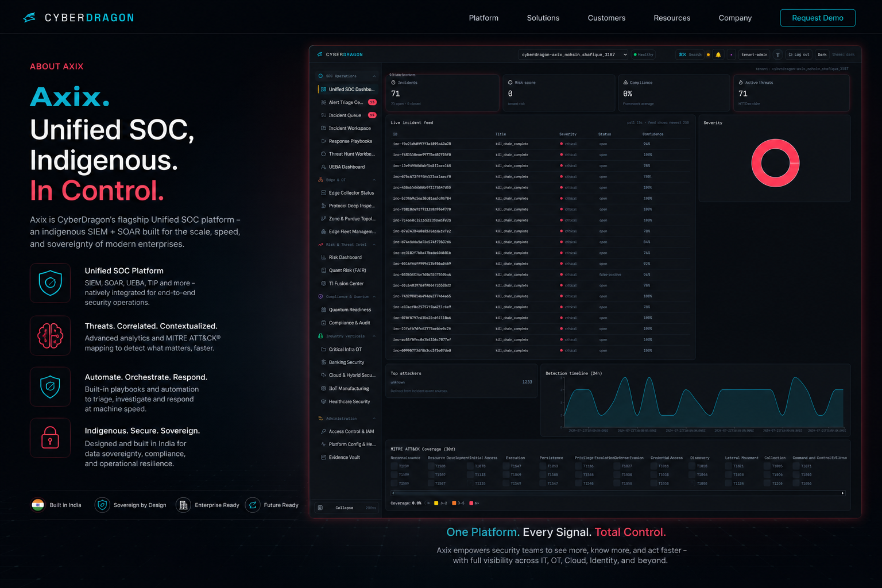
Task: Open Cloud & Hybrid Security icon
Action: click(323, 375)
